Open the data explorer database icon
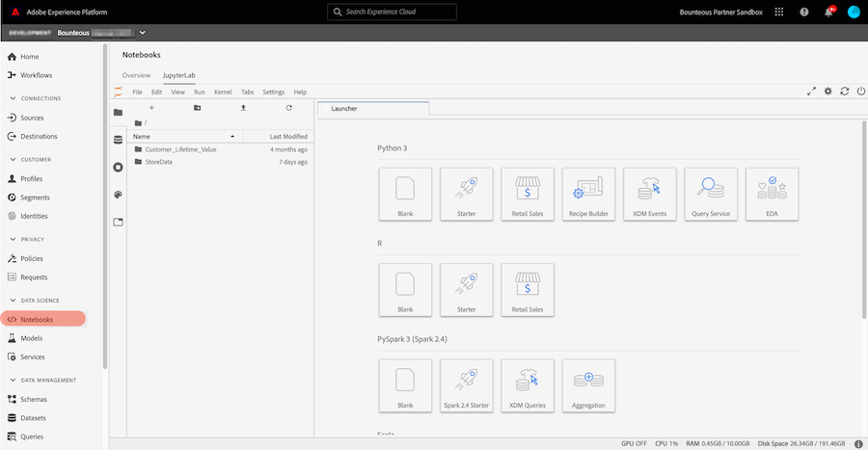 point(118,140)
